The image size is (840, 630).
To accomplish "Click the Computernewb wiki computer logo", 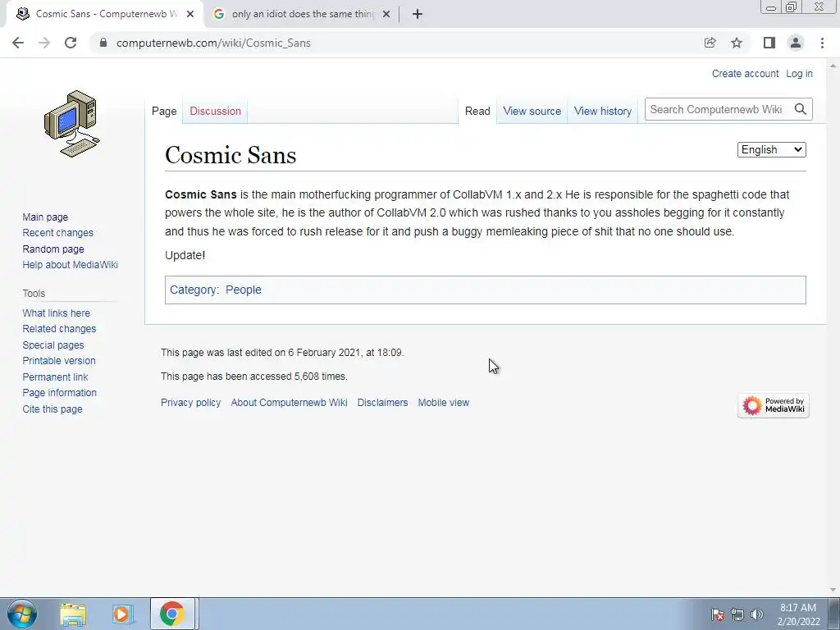I will point(72,124).
